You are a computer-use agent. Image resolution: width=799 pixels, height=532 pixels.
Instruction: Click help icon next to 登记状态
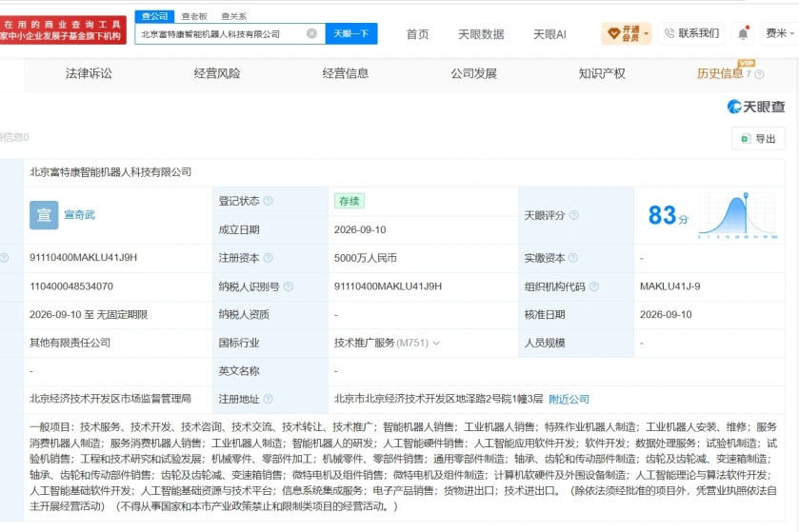[268, 201]
